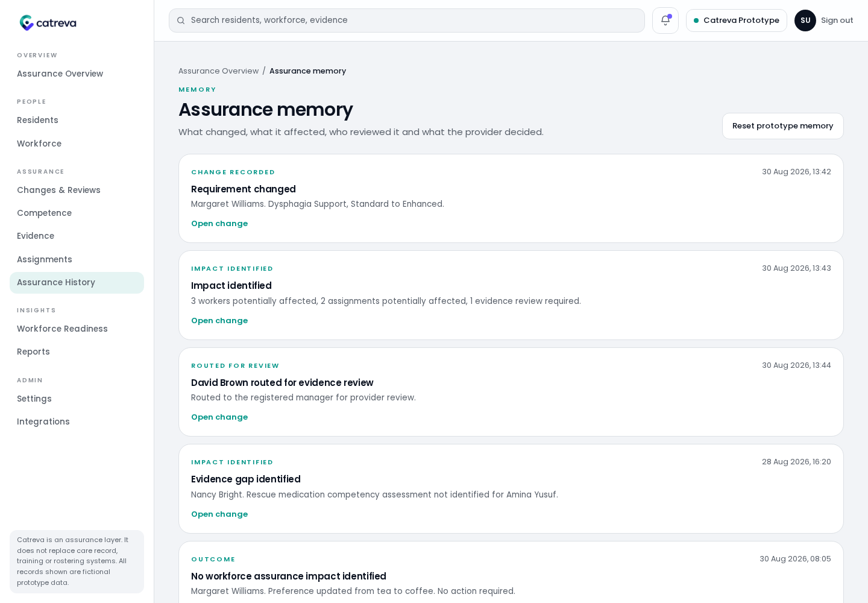Click 'Margaret Williams. Dysphagia Support' description
Viewport: 868px width, 603px height.
click(318, 204)
